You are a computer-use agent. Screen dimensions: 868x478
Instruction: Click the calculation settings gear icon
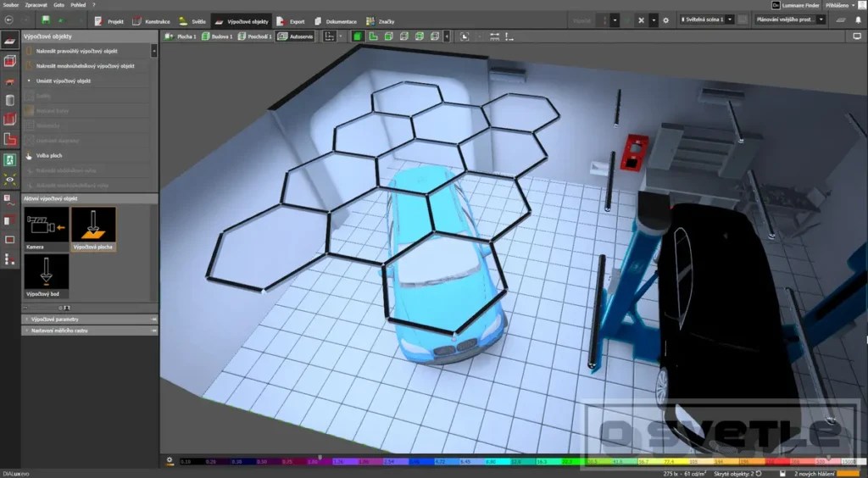tap(665, 20)
